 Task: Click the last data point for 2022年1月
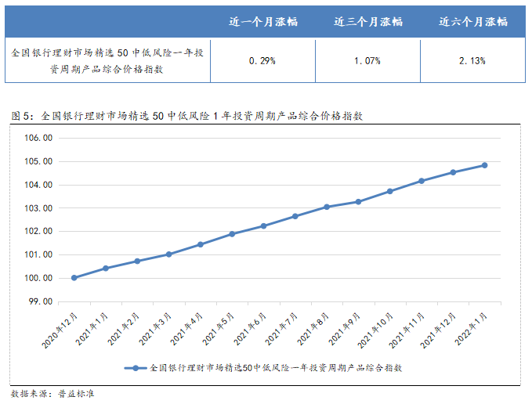pos(484,165)
